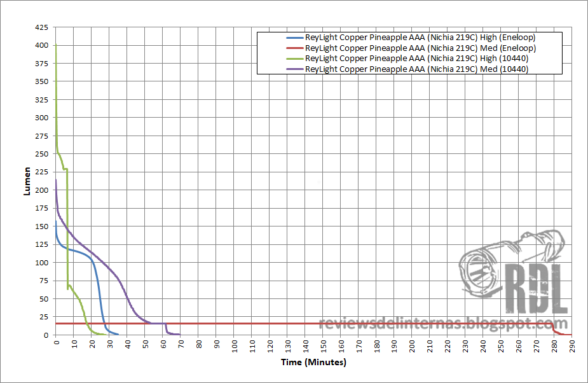Click the 175 label on the y-axis

coord(41,208)
